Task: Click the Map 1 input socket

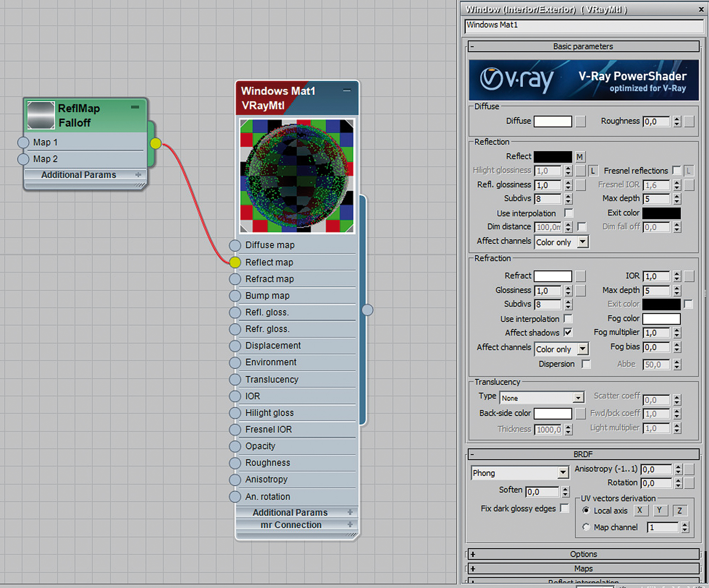Action: pyautogui.click(x=23, y=142)
